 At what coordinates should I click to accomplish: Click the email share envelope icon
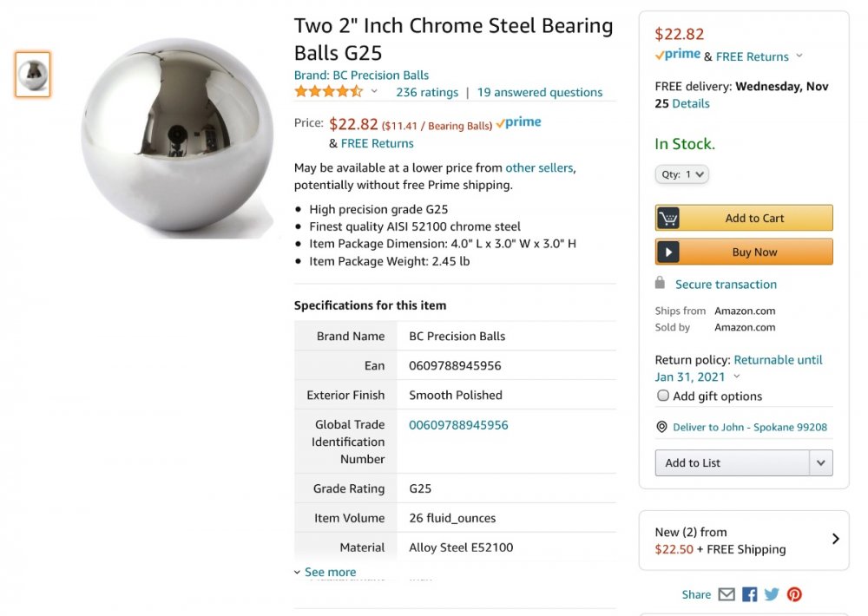(727, 594)
